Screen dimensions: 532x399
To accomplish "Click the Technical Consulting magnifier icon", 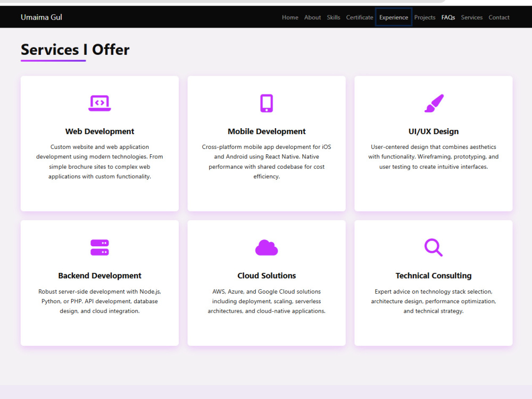I will click(433, 247).
